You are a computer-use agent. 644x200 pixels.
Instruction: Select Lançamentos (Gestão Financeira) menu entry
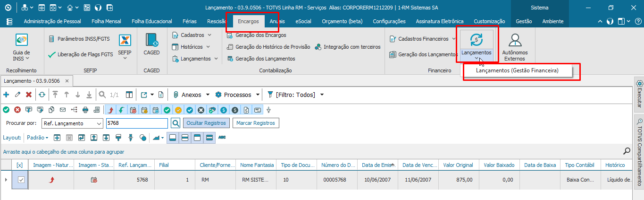coord(517,70)
